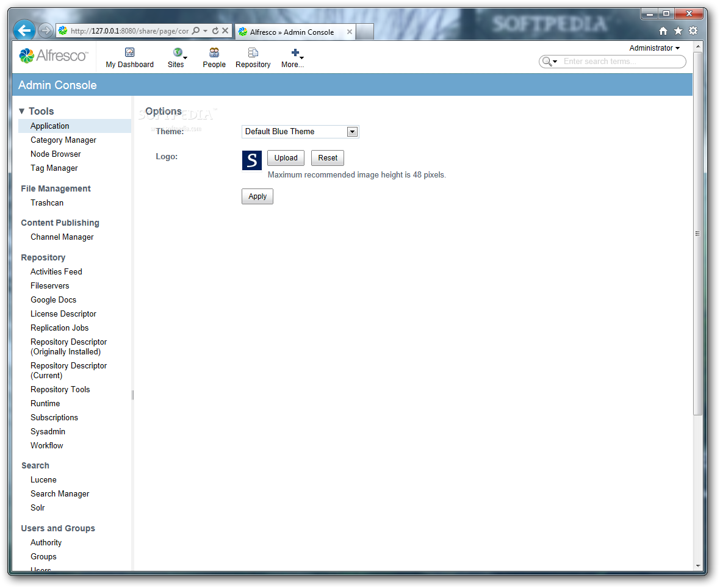Screen dimensions: 720x588
Task: Open Repository Descriptor (Originally Installed)
Action: (68, 346)
